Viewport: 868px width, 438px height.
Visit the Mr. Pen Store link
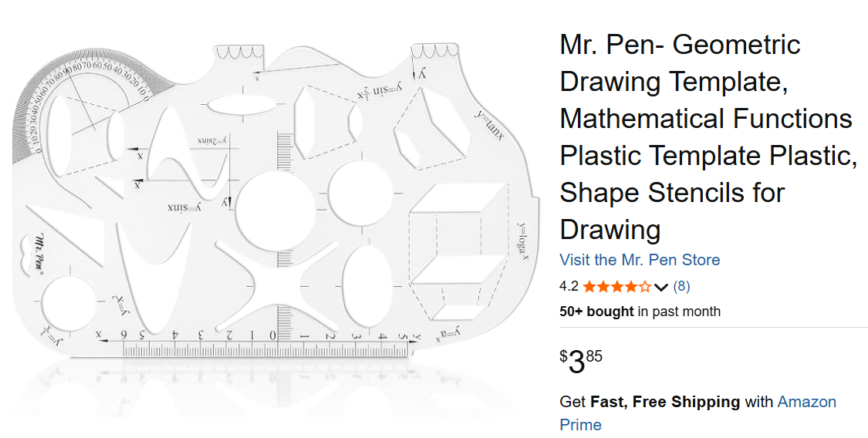pos(640,260)
